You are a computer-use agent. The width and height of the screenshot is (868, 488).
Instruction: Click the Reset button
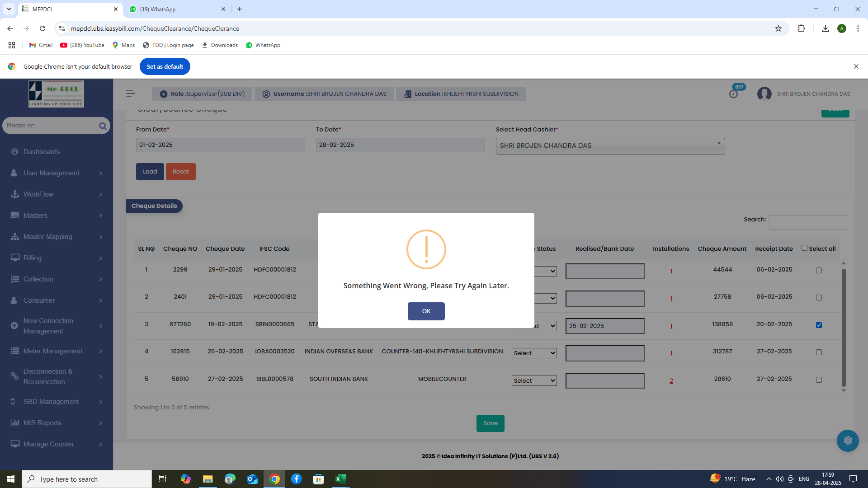tap(180, 172)
